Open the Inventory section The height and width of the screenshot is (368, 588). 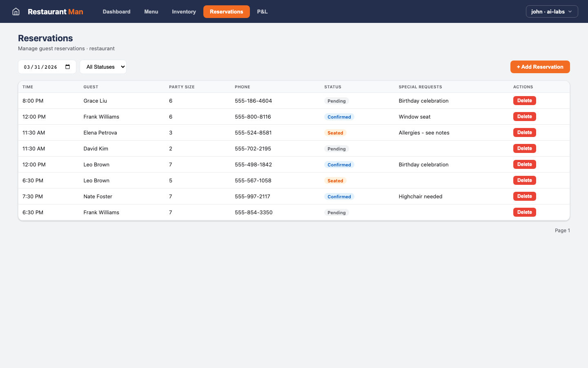pos(184,11)
